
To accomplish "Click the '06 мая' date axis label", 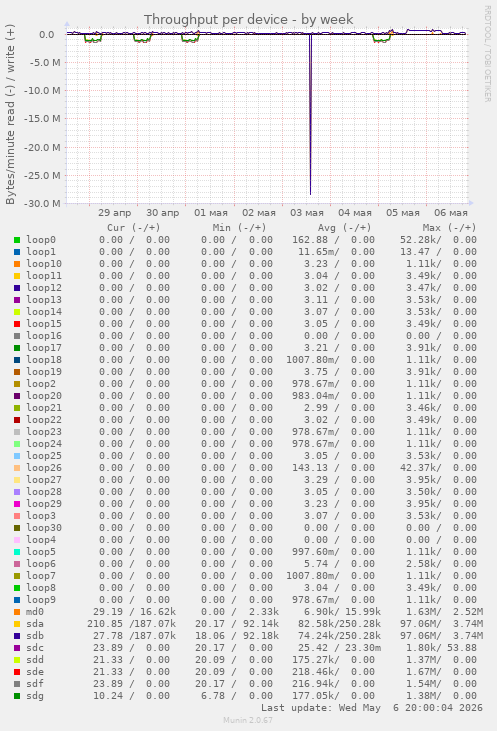I will (x=451, y=213).
